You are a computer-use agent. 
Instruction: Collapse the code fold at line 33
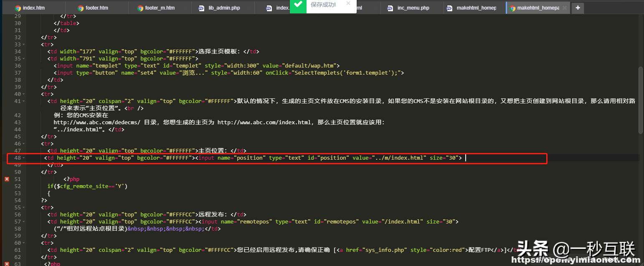point(23,44)
